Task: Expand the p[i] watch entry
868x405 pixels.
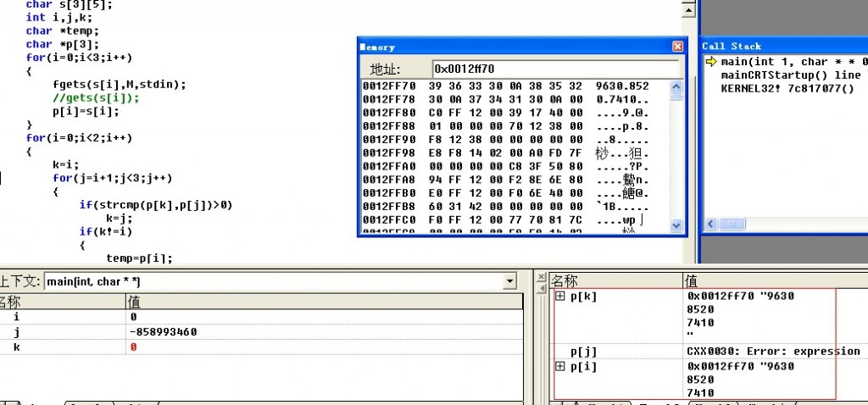Action: coord(559,366)
